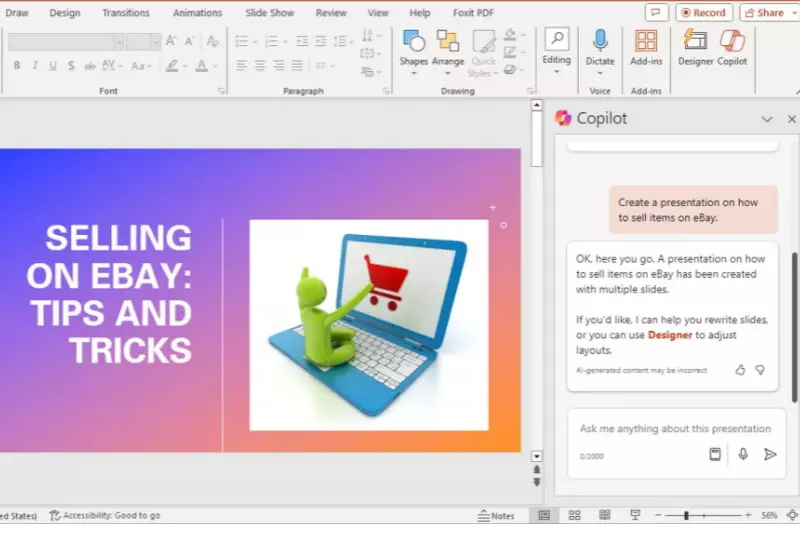Open Shapes gallery
Image resolution: width=800 pixels, height=533 pixels.
(x=413, y=53)
